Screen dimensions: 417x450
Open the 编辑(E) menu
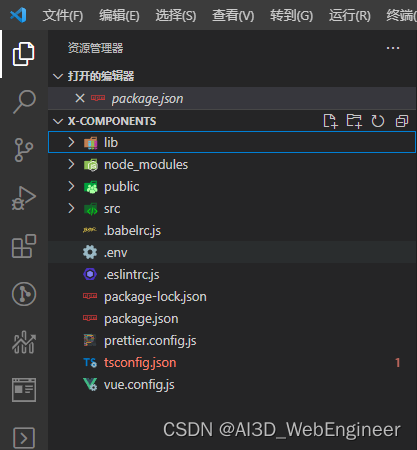tap(119, 15)
